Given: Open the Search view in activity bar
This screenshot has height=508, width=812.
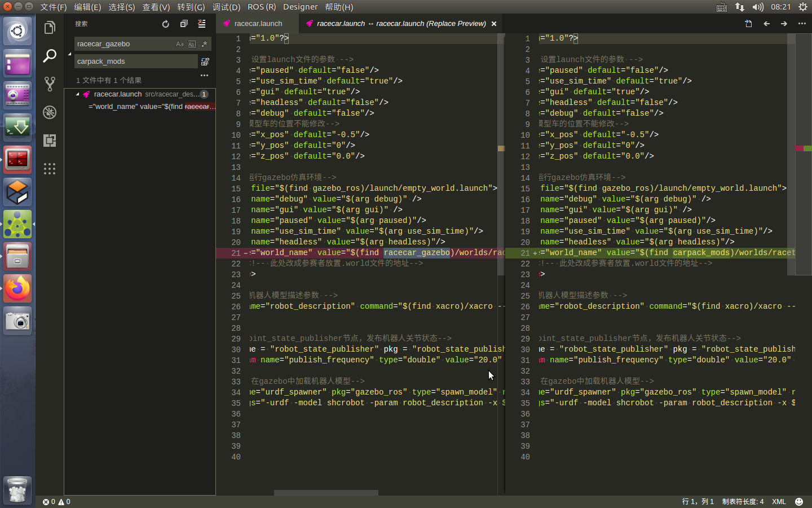Looking at the screenshot, I should 50,56.
